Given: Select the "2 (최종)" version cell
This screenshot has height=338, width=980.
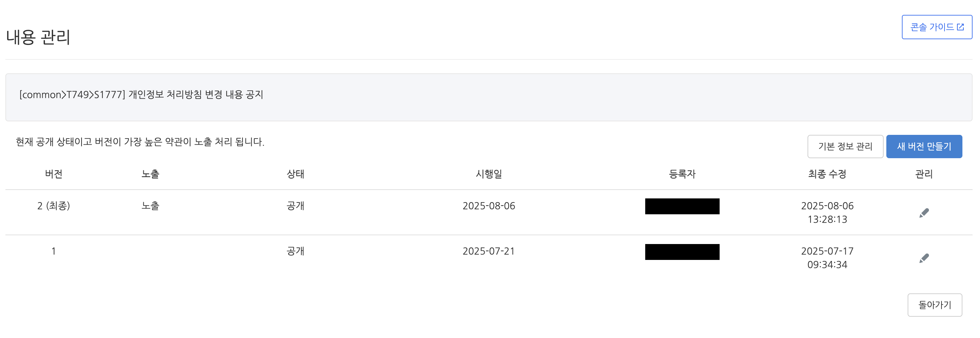Looking at the screenshot, I should click(x=54, y=206).
